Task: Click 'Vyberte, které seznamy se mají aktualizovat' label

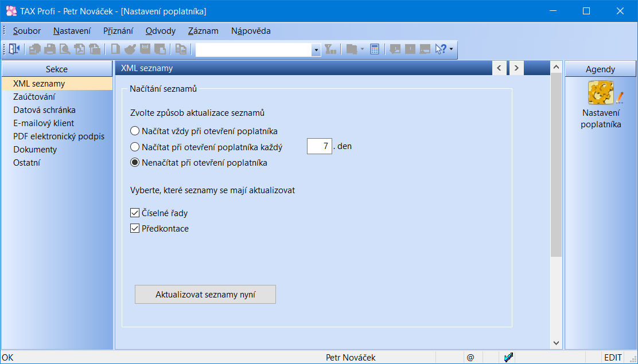Action: pos(212,190)
